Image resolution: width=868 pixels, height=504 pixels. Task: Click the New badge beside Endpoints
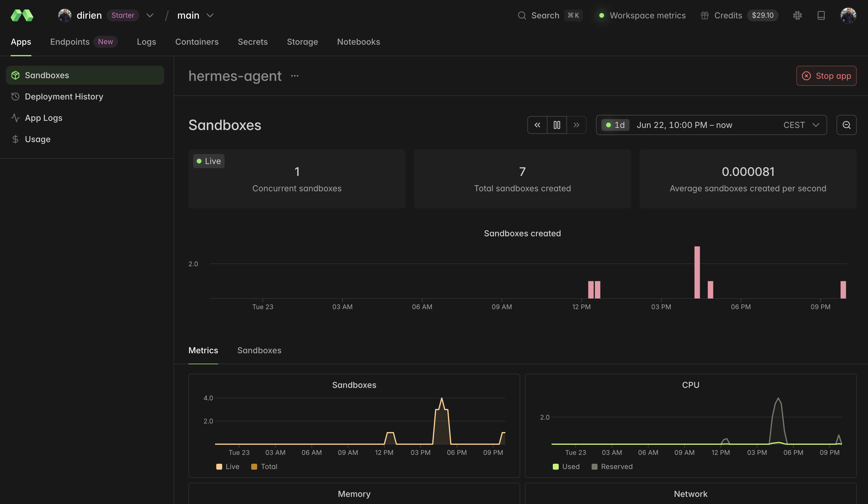[x=105, y=42]
